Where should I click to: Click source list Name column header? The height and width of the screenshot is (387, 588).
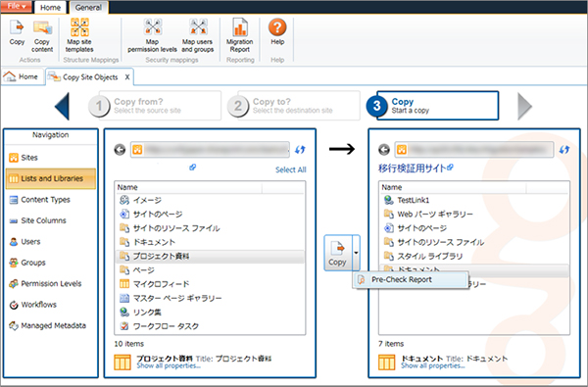(189, 187)
